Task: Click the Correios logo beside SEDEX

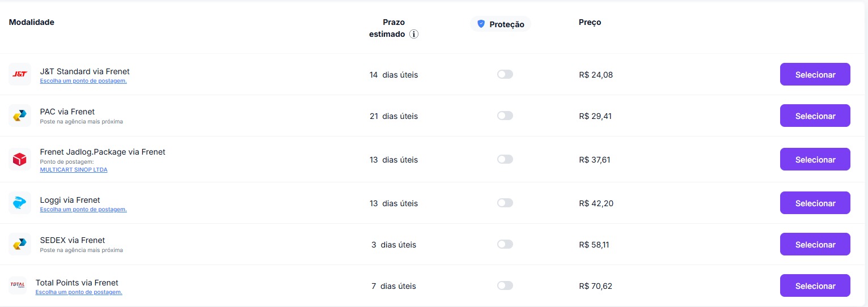Action: [20, 244]
